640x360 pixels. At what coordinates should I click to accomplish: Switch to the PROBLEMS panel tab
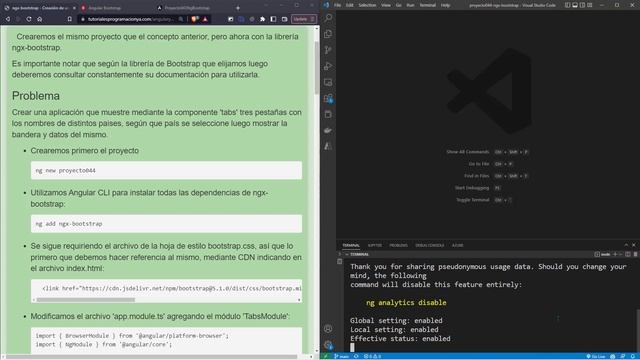(x=398, y=245)
